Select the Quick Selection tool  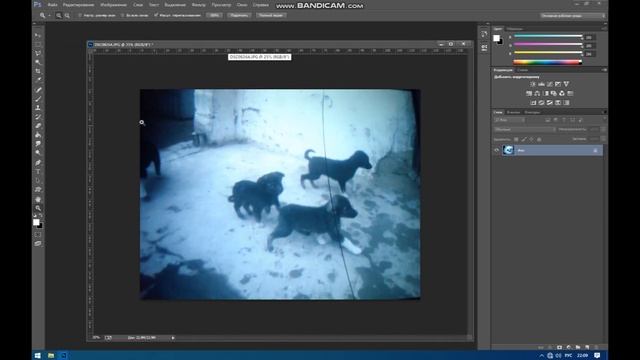click(x=38, y=62)
